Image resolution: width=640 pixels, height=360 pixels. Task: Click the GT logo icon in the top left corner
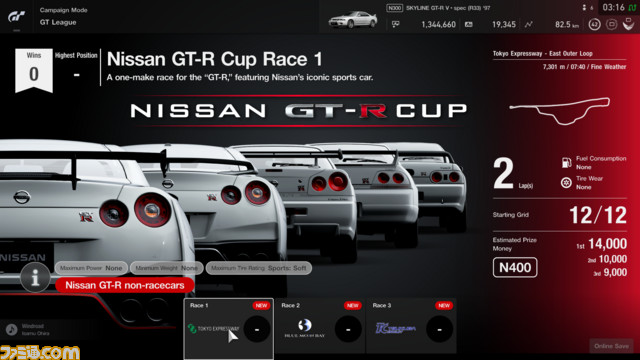pyautogui.click(x=16, y=17)
